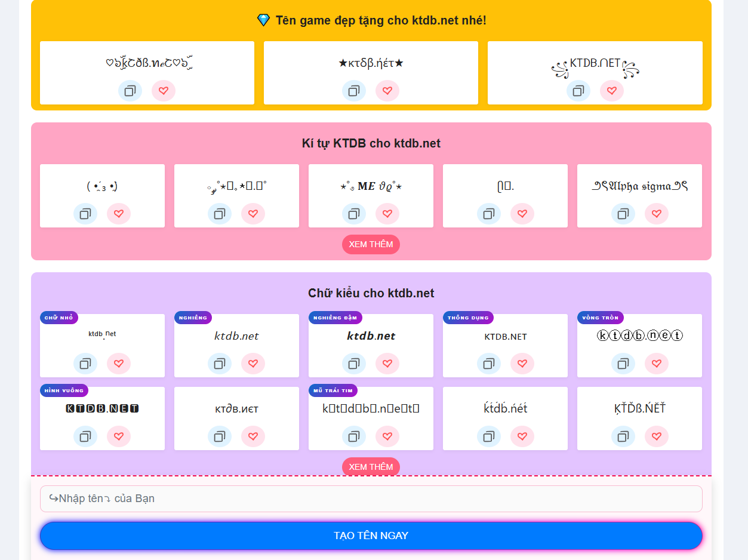Focus the Nhập tên của Bạn input field
The image size is (748, 560).
point(371,499)
